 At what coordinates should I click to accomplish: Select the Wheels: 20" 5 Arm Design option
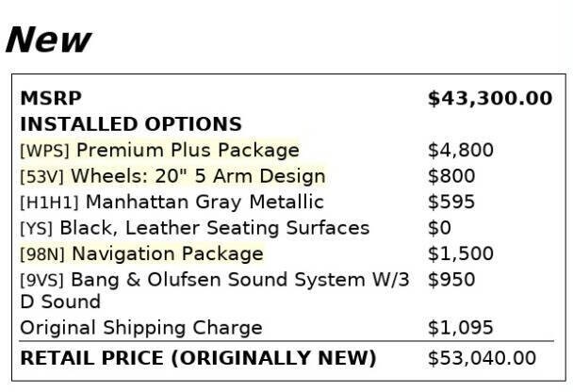(172, 176)
